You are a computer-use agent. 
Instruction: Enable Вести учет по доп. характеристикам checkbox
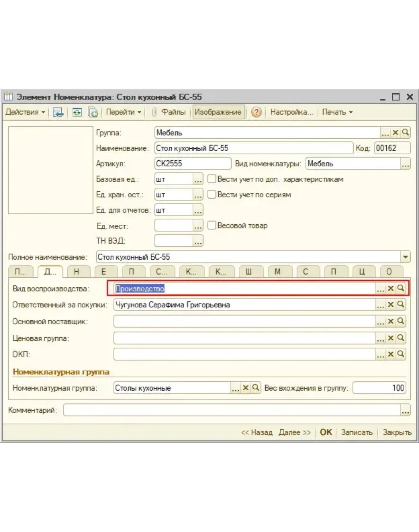pos(212,179)
